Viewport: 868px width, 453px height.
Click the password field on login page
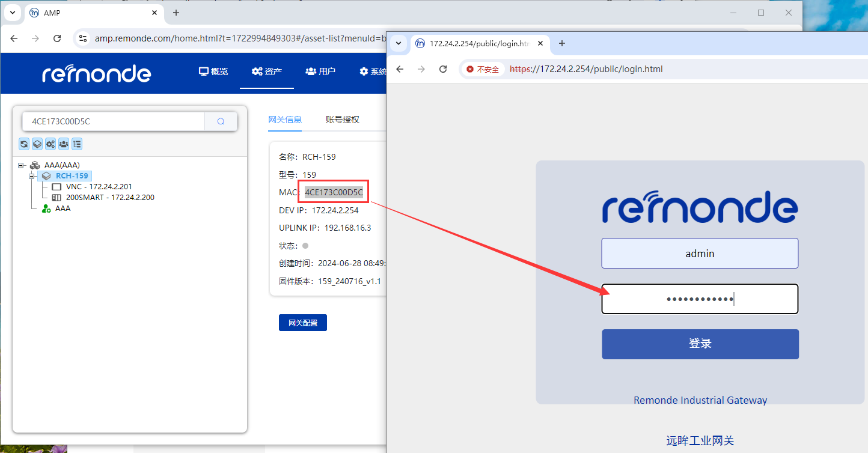[700, 299]
